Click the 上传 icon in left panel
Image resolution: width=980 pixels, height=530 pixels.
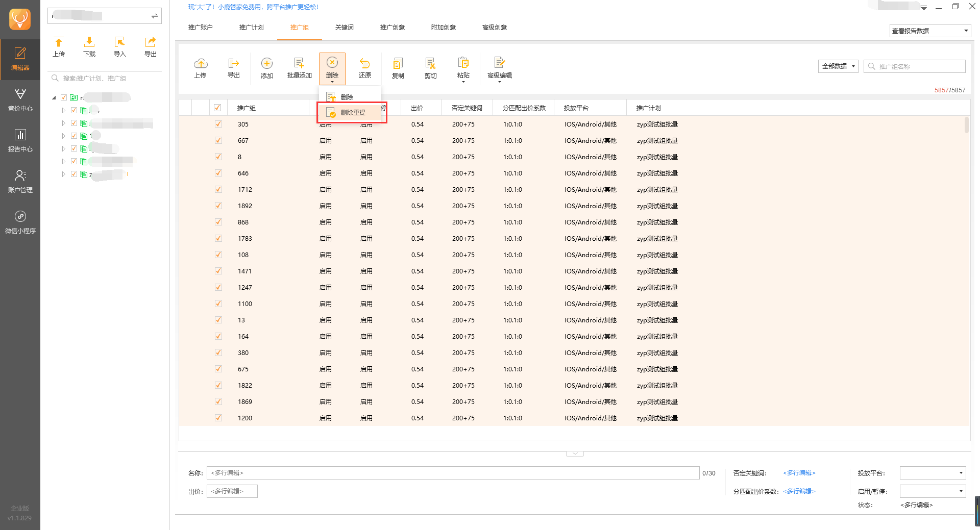[59, 47]
